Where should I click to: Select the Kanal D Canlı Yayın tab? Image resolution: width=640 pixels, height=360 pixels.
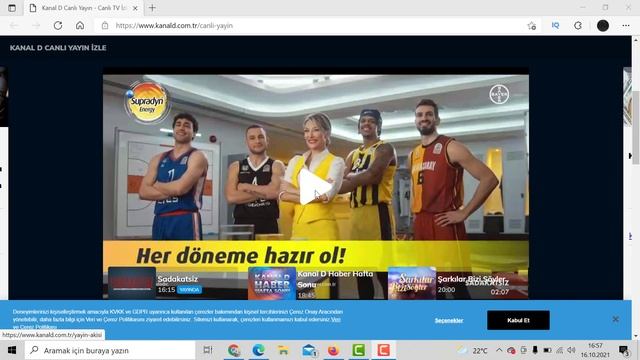(x=83, y=8)
